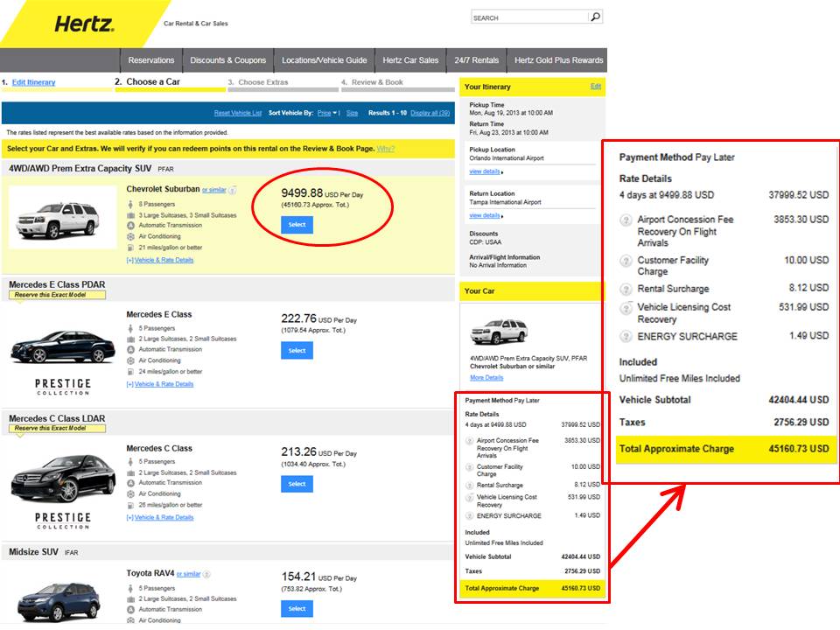This screenshot has height=630, width=840.
Task: Click the Why? link in the yellow notice
Action: [386, 149]
